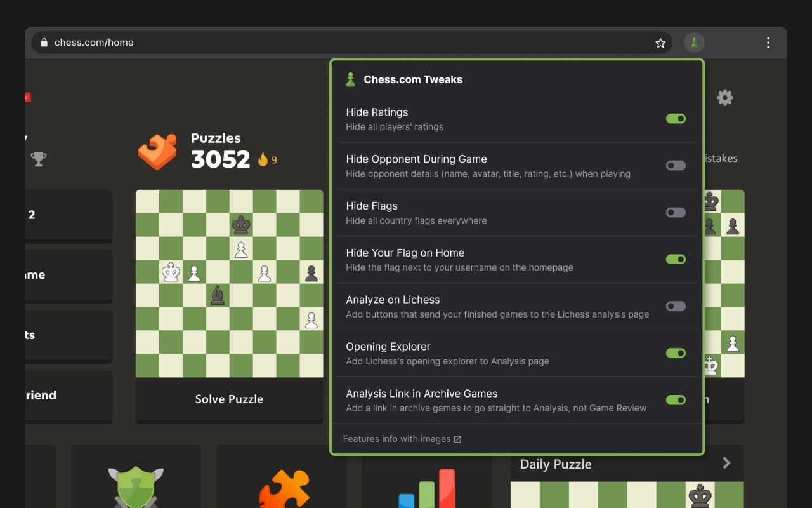Enable the Hide Flags toggle

coord(676,213)
